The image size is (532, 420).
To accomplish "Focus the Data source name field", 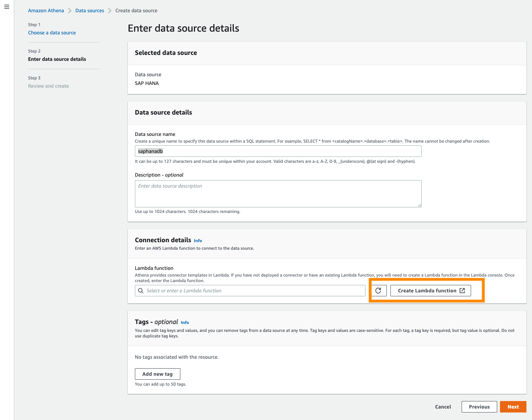I will pos(278,151).
